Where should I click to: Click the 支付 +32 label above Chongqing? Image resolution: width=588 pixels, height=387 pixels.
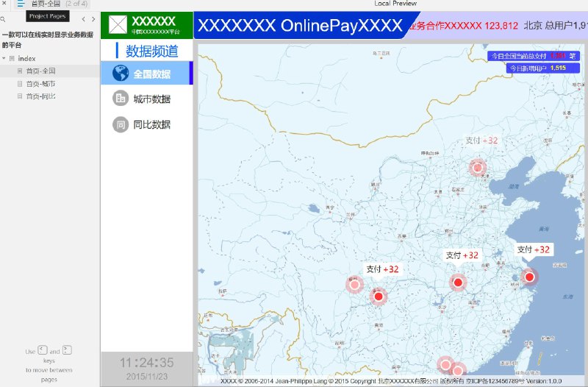(x=382, y=269)
